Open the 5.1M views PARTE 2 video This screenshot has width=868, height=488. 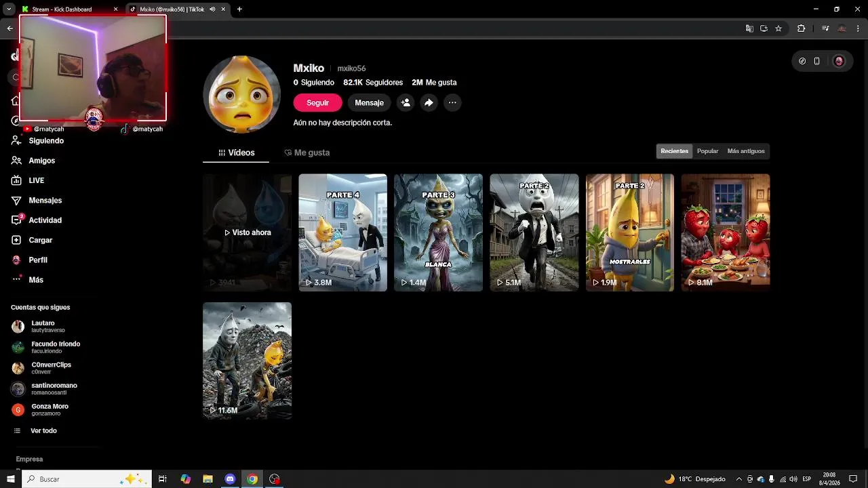534,232
